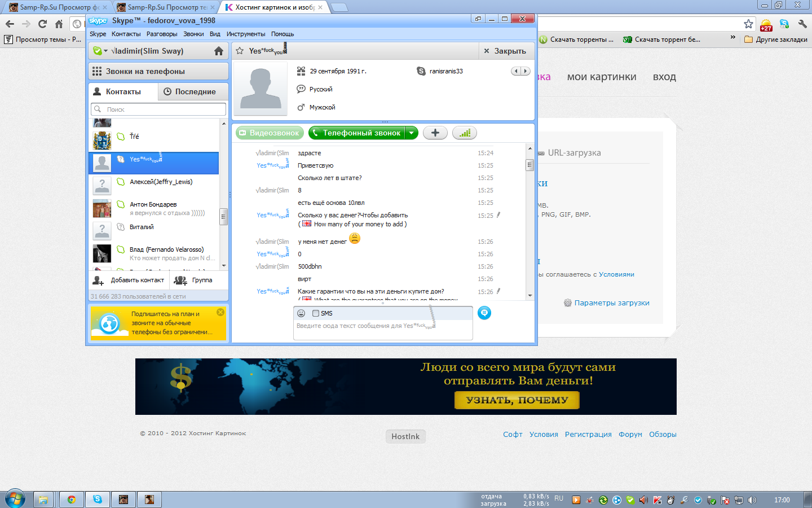Click Регистрация footer link
The height and width of the screenshot is (508, 812).
tap(588, 435)
